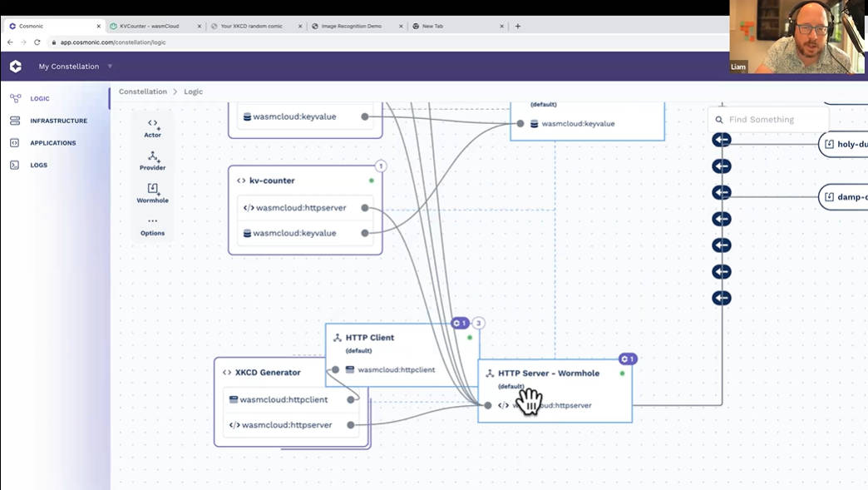Open a new browser tab with plus
Viewport: 868px width, 490px height.
pos(518,26)
